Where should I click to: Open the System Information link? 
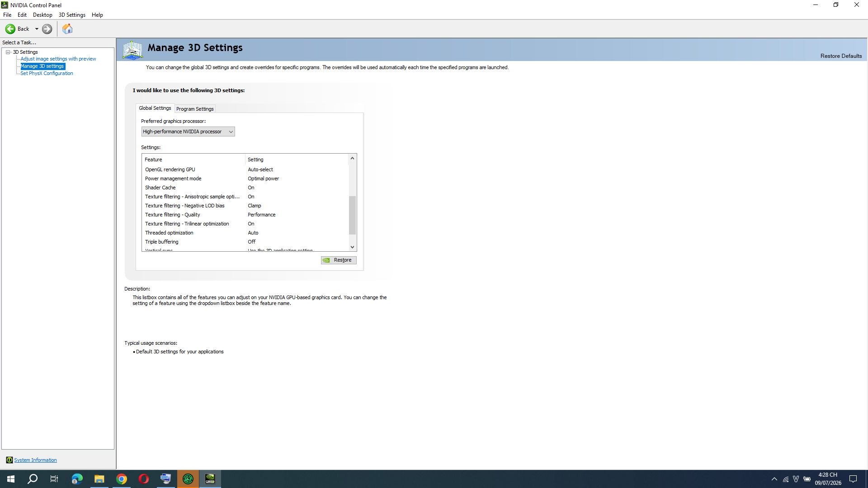(35, 460)
